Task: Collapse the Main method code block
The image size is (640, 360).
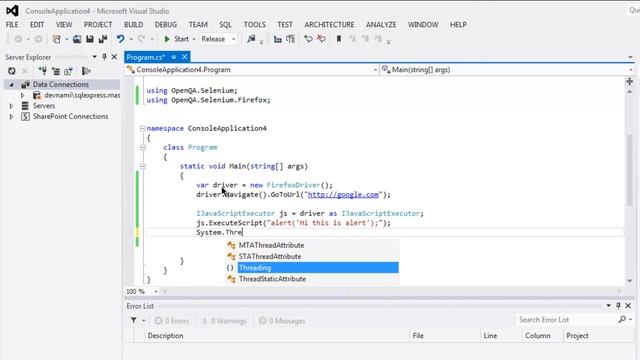Action: coord(142,166)
